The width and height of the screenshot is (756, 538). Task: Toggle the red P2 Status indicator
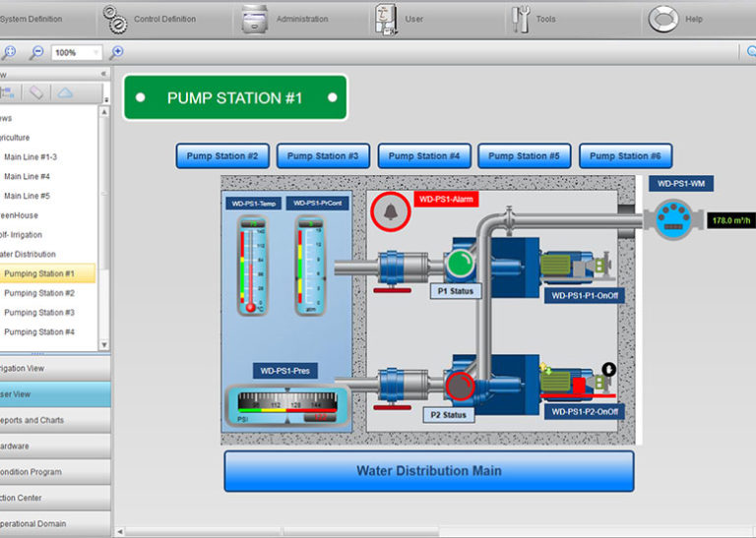pos(459,386)
